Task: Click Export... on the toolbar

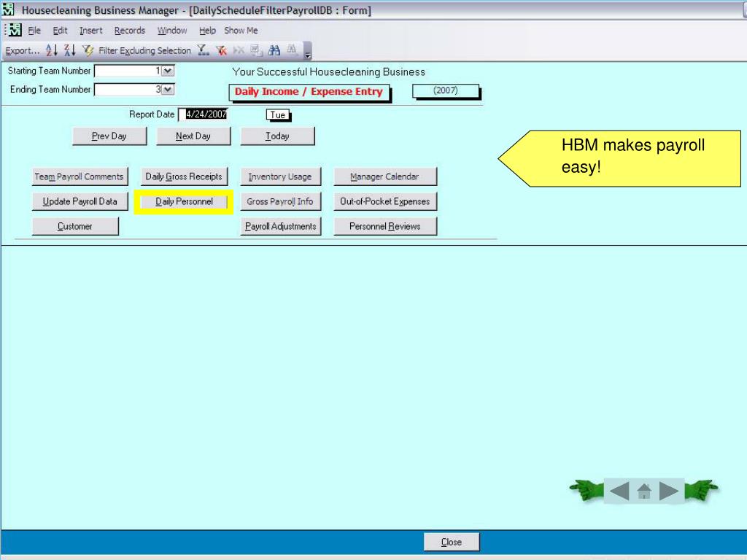Action: point(23,50)
